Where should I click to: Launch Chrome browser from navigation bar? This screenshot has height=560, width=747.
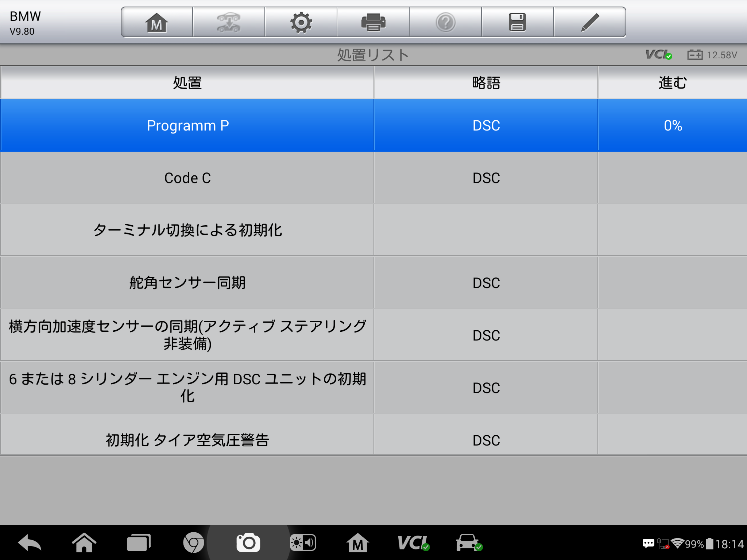pos(193,543)
